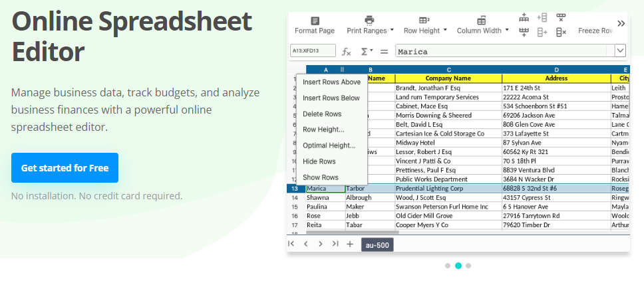Click the Delete Columns toolbar icon
The image size is (644, 283).
pos(561,31)
